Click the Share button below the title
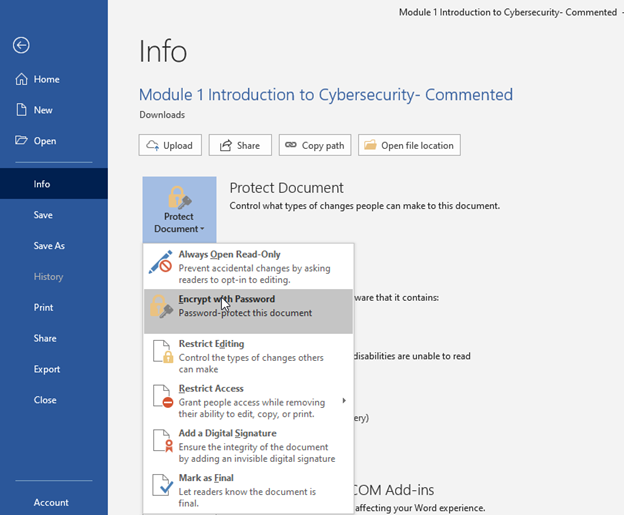 click(240, 145)
